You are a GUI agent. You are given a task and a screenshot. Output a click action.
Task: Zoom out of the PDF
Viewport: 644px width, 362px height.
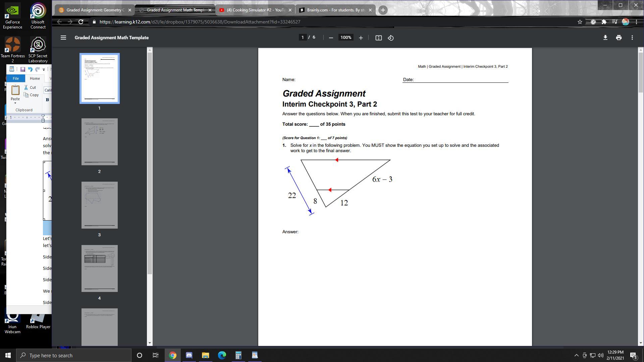click(x=331, y=38)
